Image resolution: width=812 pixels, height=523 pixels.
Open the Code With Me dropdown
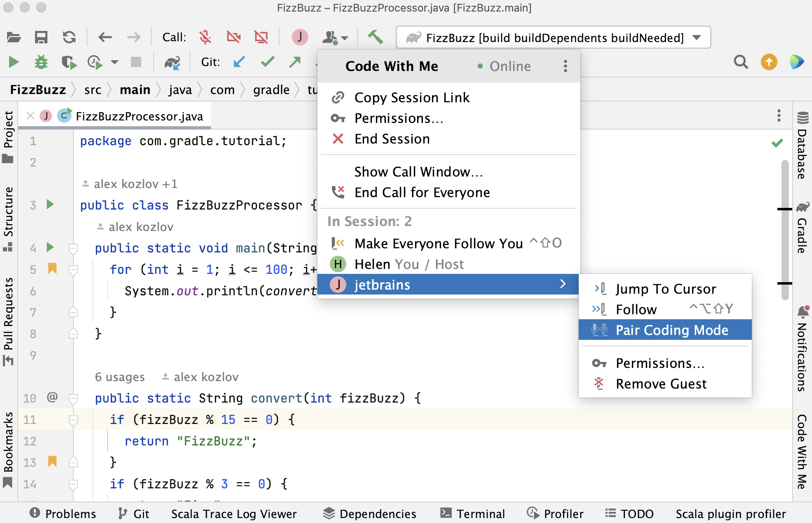coord(335,38)
